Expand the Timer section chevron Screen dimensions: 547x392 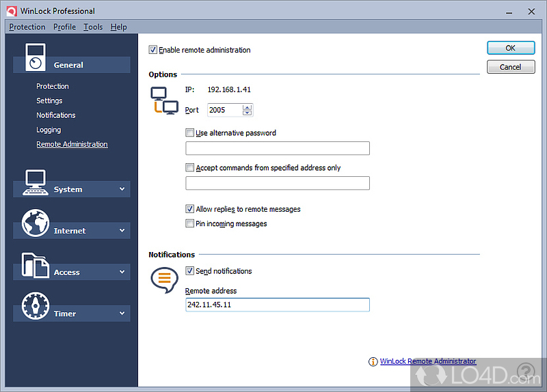(122, 313)
